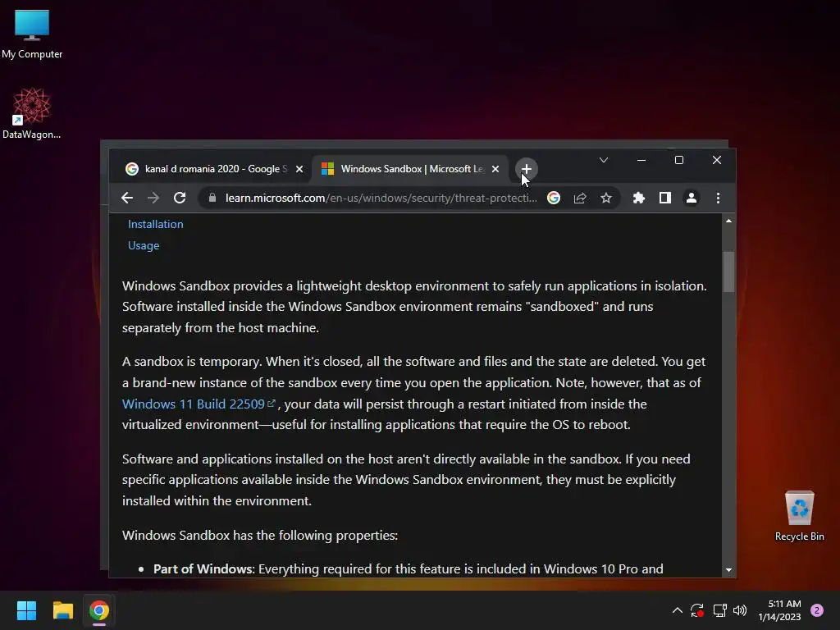Click the page scrollbar thumb
The image size is (840, 630).
(728, 272)
